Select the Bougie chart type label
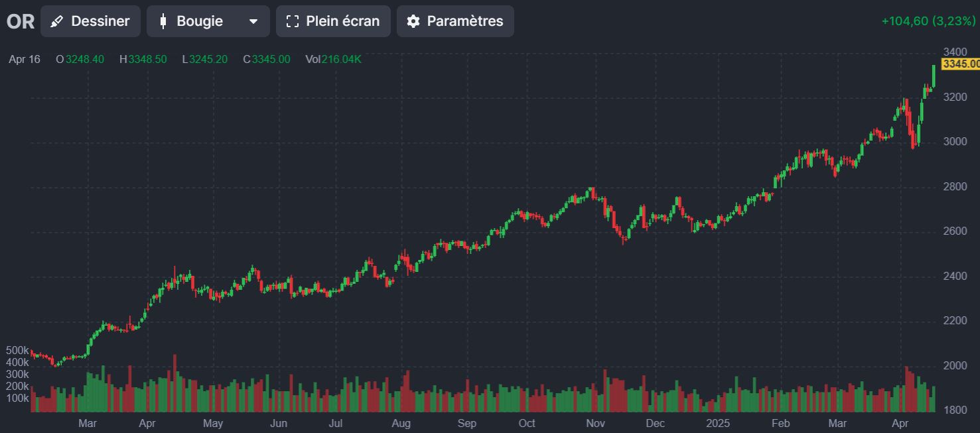This screenshot has width=980, height=433. pyautogui.click(x=199, y=21)
